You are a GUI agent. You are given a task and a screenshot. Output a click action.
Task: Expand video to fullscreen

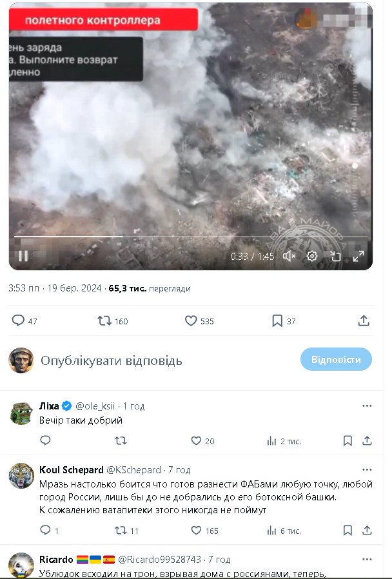(358, 256)
